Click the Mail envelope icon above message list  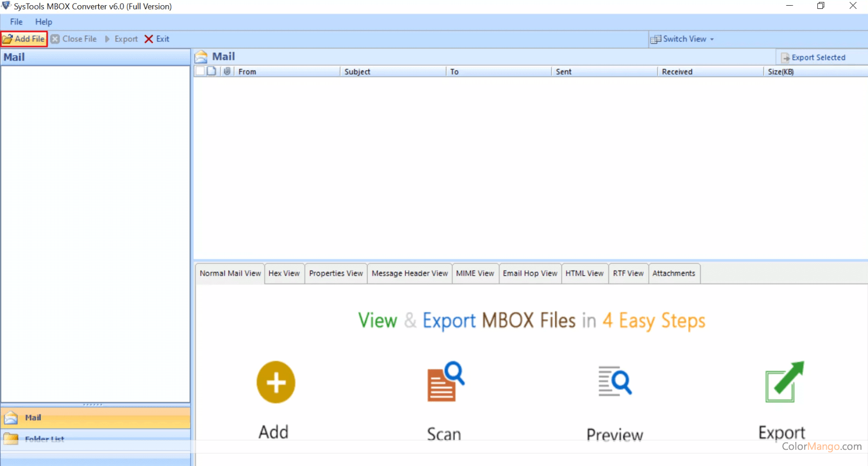(x=201, y=56)
